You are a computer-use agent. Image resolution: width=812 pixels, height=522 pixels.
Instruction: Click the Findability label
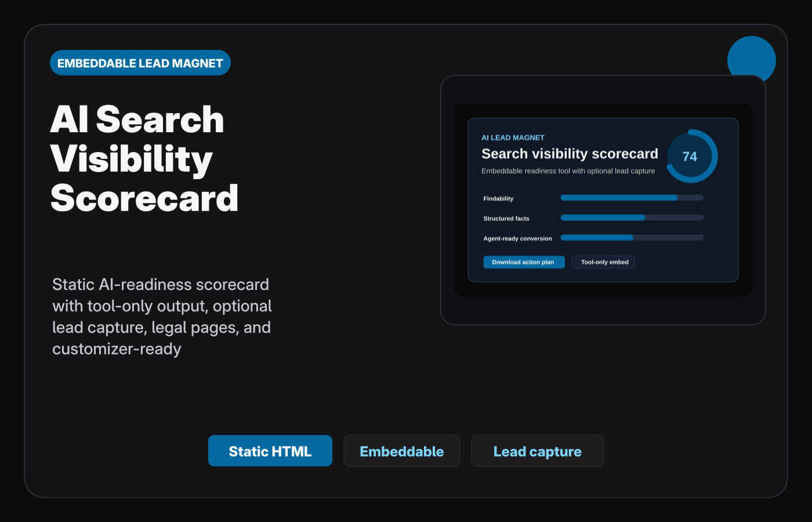click(x=498, y=198)
